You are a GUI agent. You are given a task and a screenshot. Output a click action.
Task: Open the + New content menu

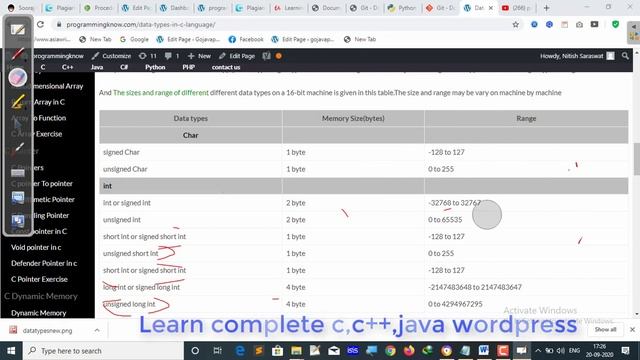[199, 56]
